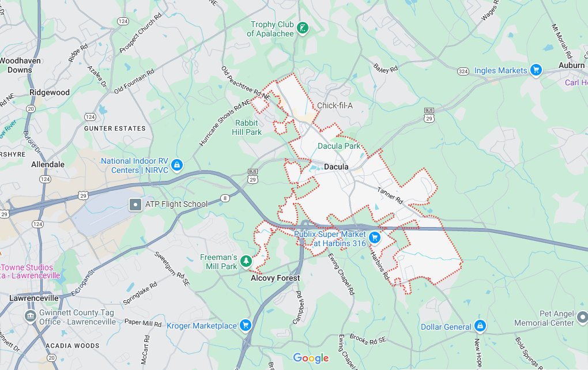Click the Route 324 highway shield
Image resolution: width=588 pixels, height=370 pixels.
(x=463, y=71)
